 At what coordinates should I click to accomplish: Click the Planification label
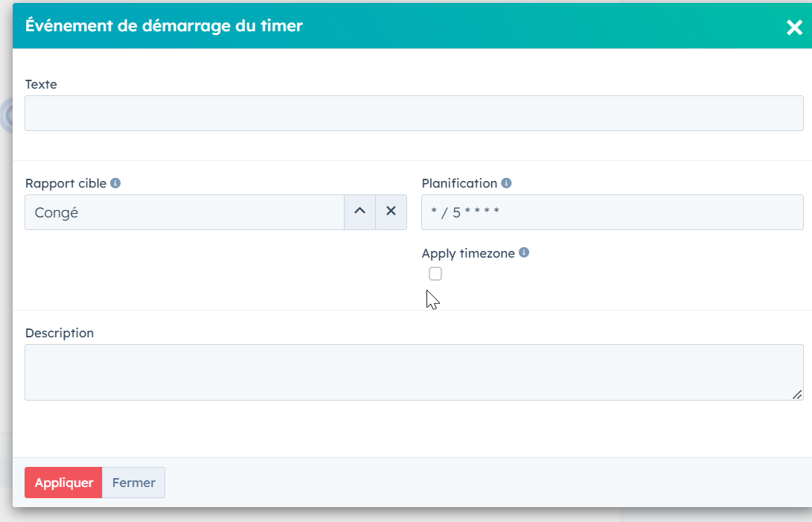(x=458, y=183)
